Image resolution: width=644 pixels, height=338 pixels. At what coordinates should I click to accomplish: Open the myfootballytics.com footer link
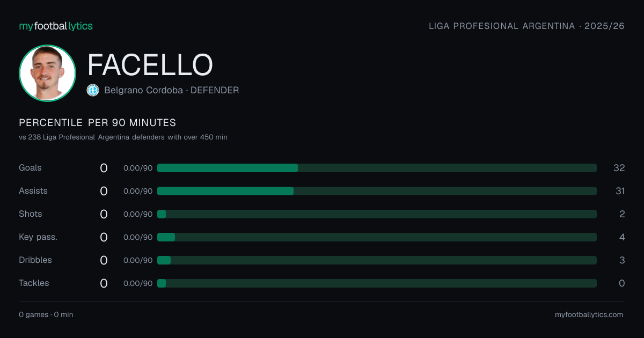[589, 315]
